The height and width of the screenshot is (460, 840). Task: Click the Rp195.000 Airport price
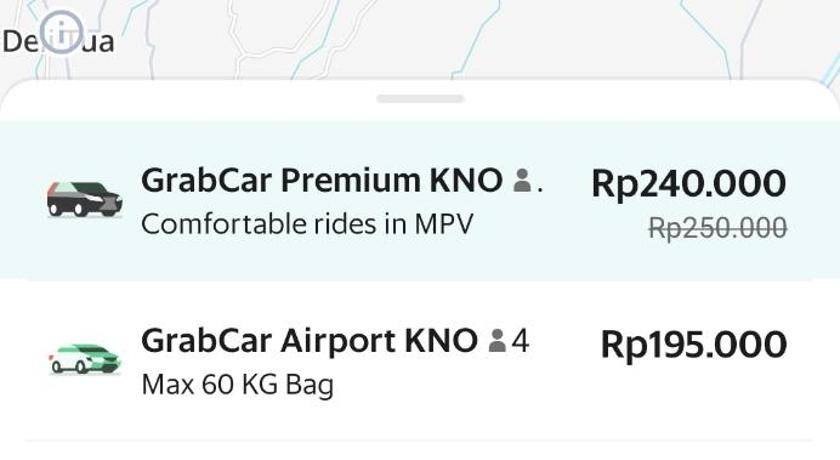(x=693, y=344)
